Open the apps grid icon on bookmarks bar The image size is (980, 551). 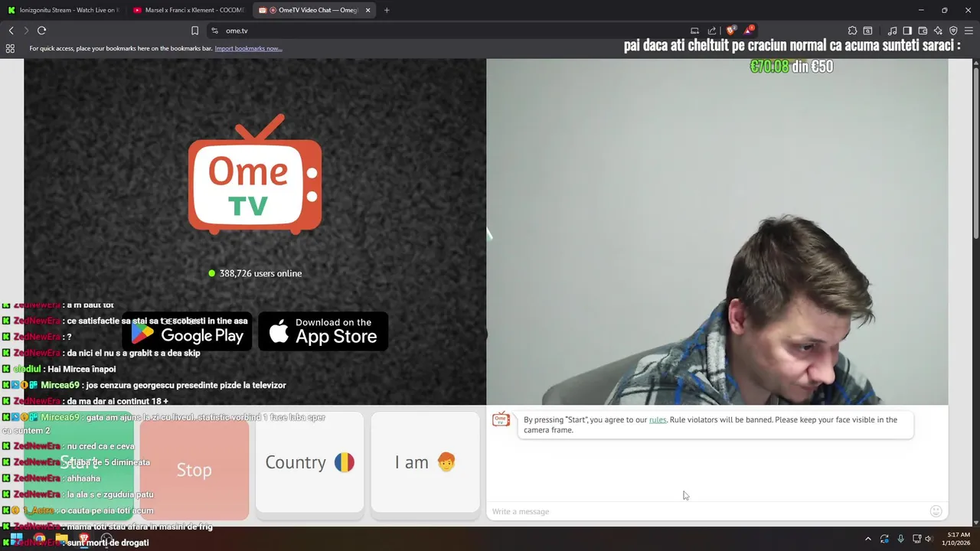click(x=10, y=48)
